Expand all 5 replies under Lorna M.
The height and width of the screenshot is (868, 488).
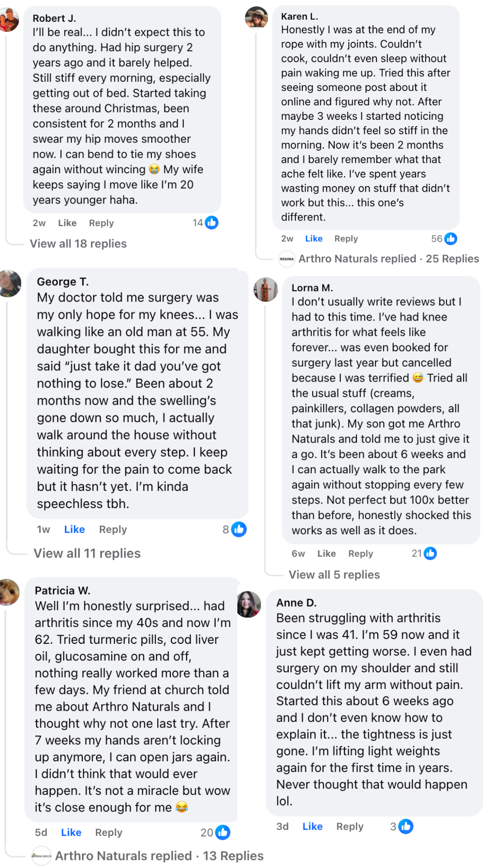point(334,575)
